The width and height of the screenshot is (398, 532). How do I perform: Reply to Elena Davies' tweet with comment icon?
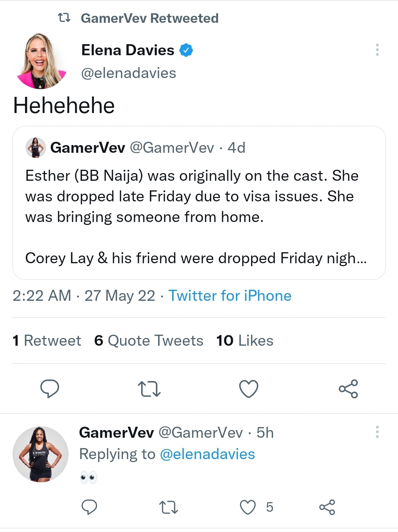click(x=49, y=389)
